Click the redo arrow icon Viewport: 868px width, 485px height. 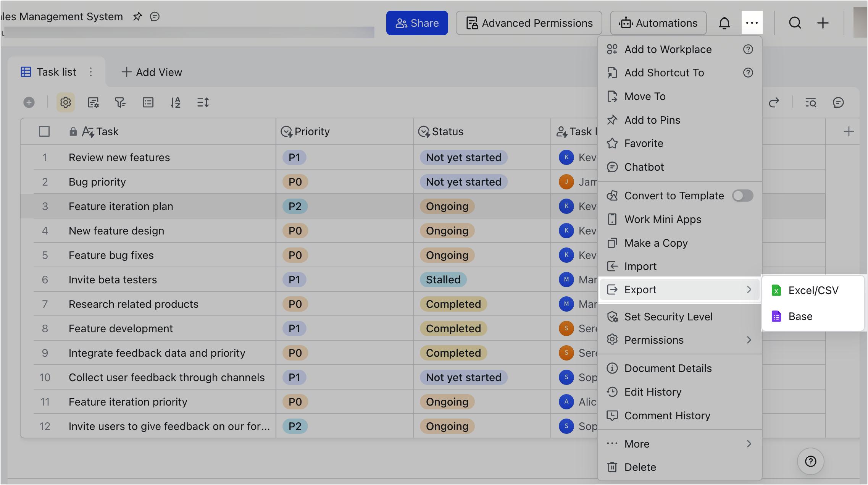pos(775,102)
